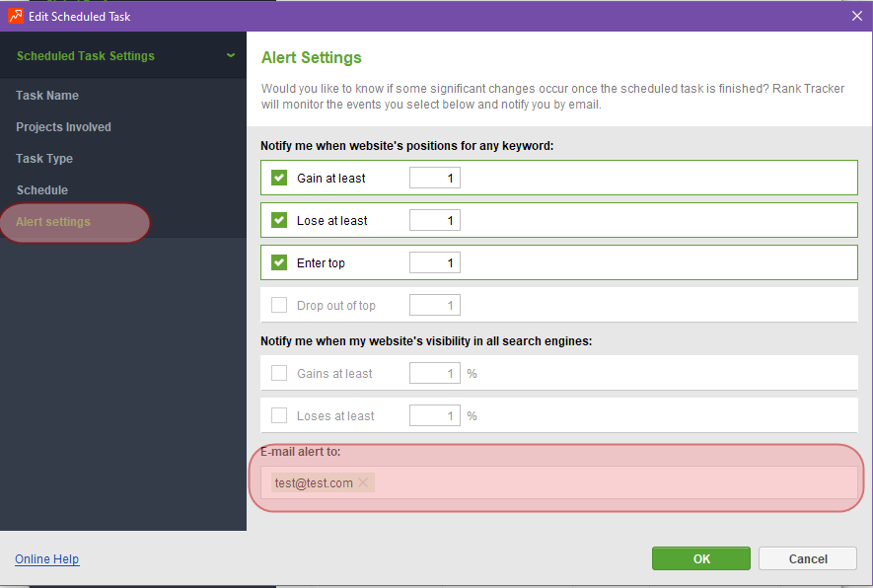Click inside the E-mail alert to field
873x588 pixels.
click(x=559, y=482)
